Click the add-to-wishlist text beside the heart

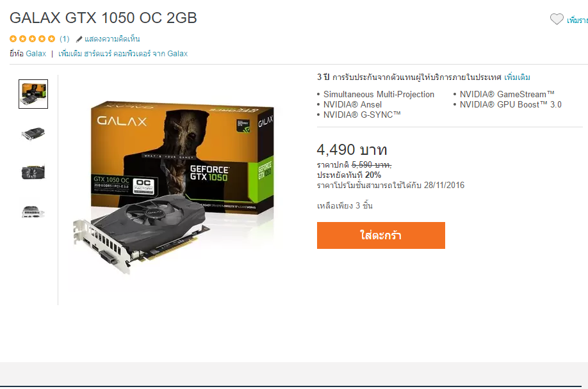coord(577,20)
